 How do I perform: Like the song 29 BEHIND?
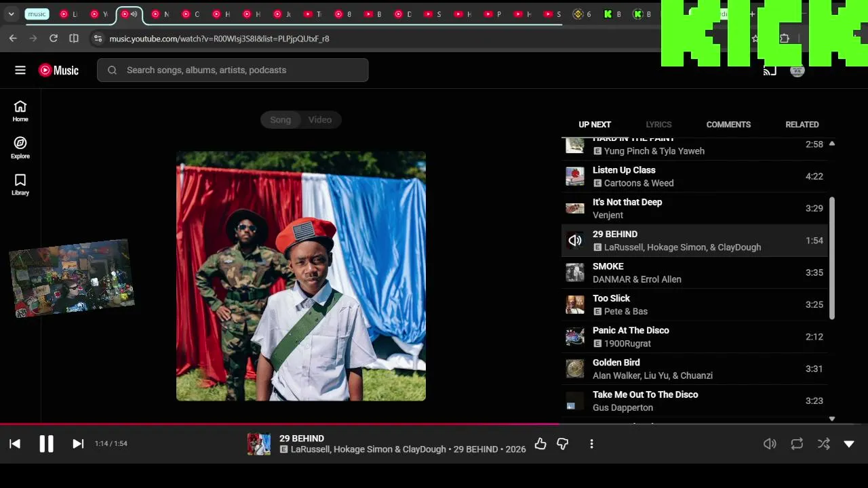click(x=540, y=444)
